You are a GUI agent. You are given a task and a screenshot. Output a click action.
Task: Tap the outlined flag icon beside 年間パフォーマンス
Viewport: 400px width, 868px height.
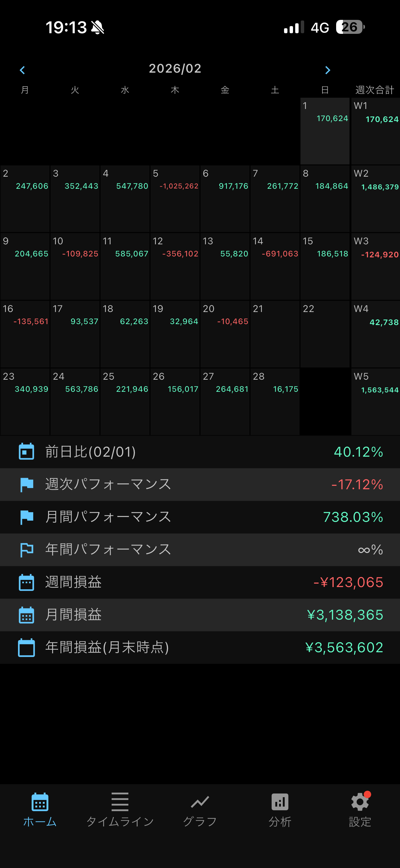26,549
